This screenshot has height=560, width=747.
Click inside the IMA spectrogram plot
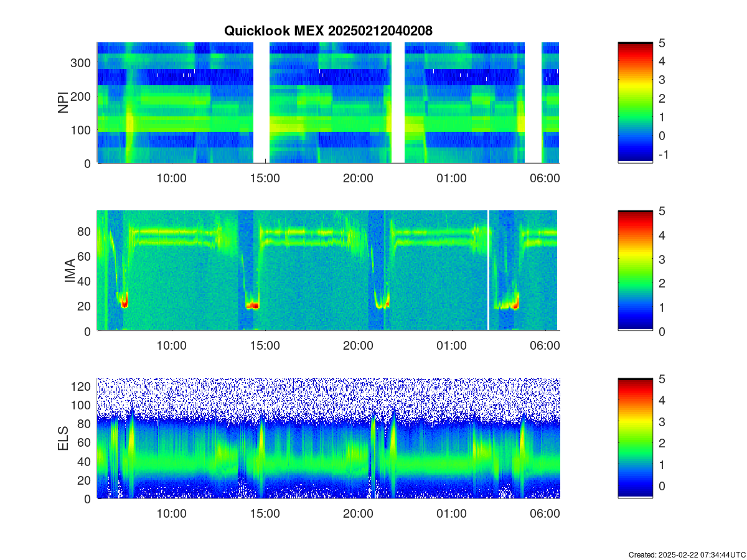[x=328, y=271]
